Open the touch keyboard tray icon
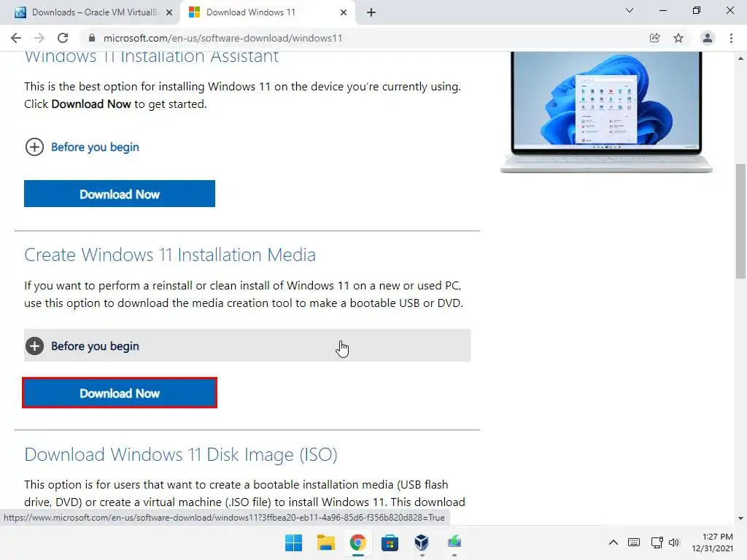Image resolution: width=747 pixels, height=560 pixels. coord(634,542)
